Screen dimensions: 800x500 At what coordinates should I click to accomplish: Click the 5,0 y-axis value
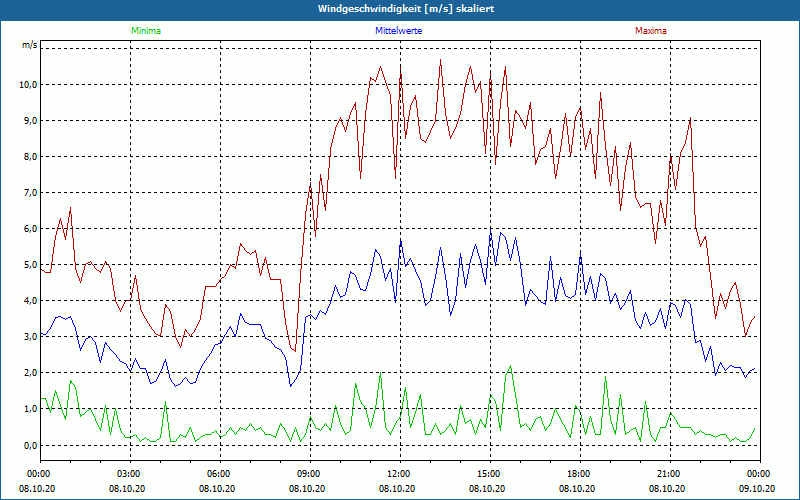[x=30, y=265]
